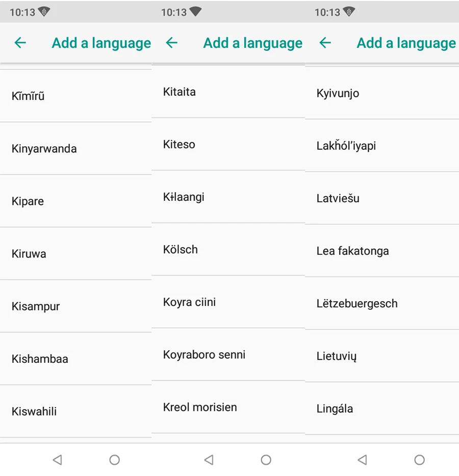Select Kitaita language
This screenshot has width=459, height=476.
pos(228,92)
